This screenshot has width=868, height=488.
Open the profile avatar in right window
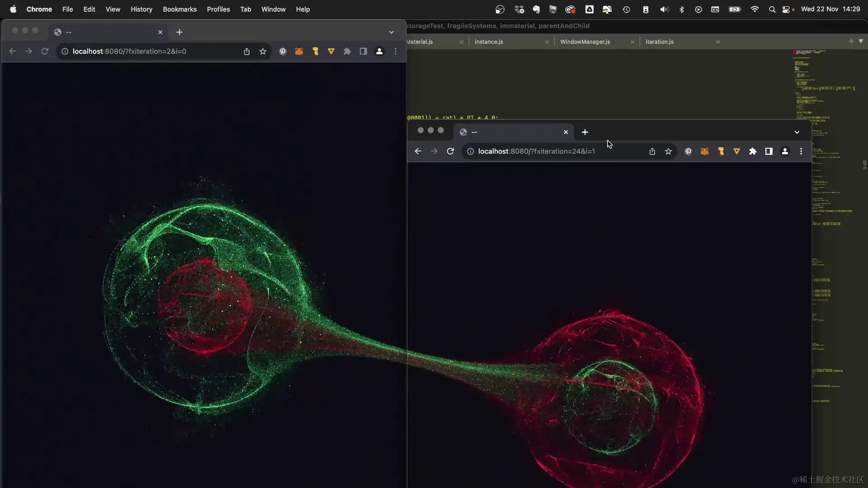point(785,151)
